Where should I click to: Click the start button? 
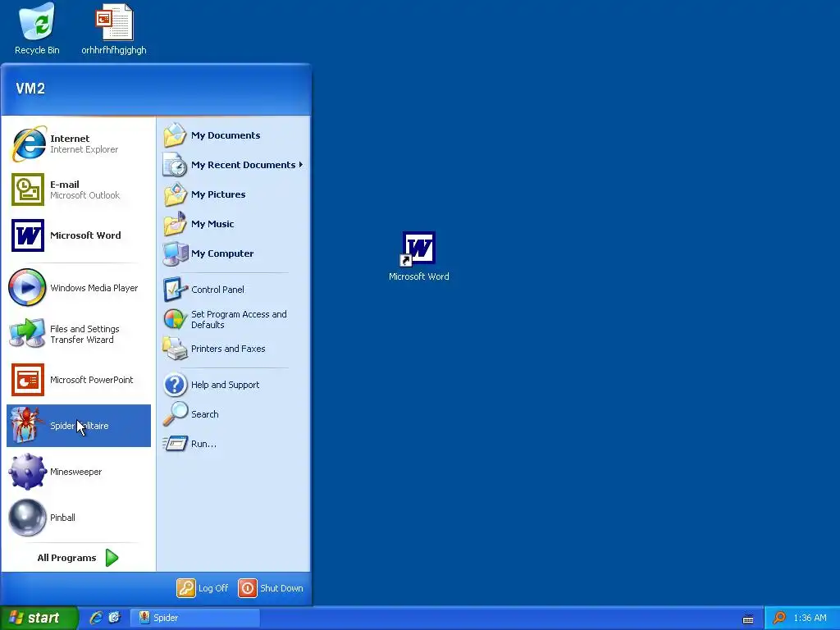(39, 618)
